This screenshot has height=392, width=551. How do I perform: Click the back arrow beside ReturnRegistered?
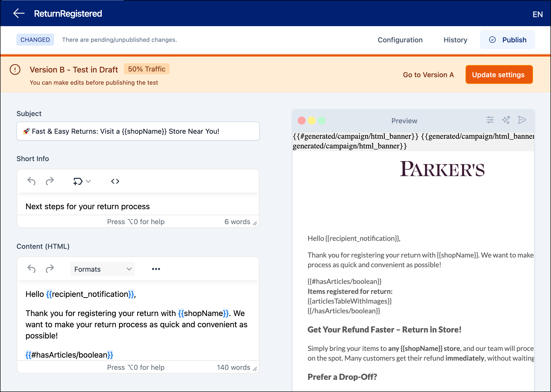coord(18,13)
